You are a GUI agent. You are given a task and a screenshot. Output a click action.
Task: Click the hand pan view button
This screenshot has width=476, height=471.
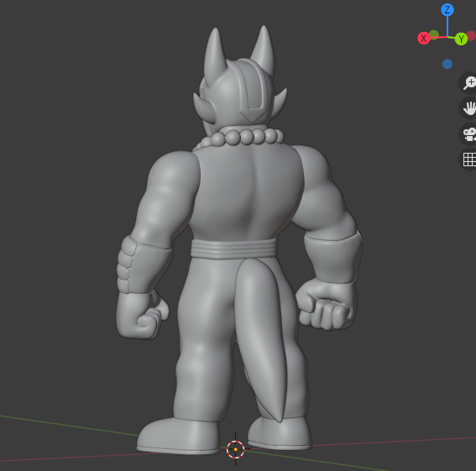[469, 108]
